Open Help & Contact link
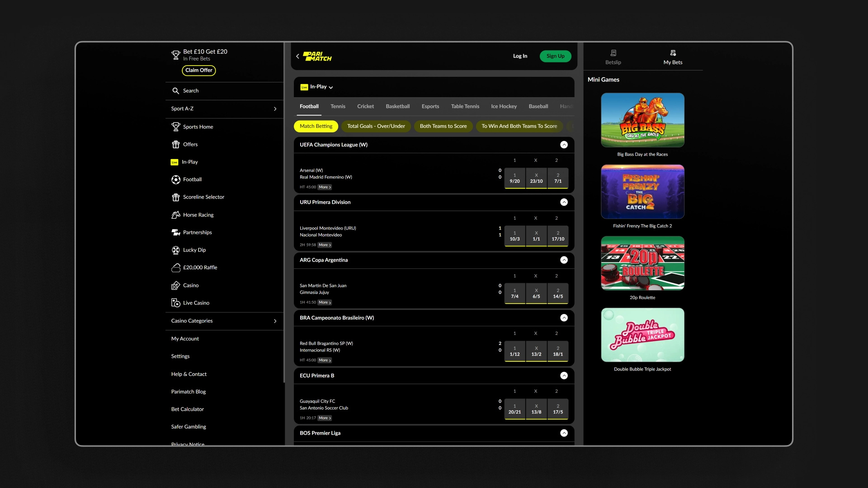 pos(189,375)
